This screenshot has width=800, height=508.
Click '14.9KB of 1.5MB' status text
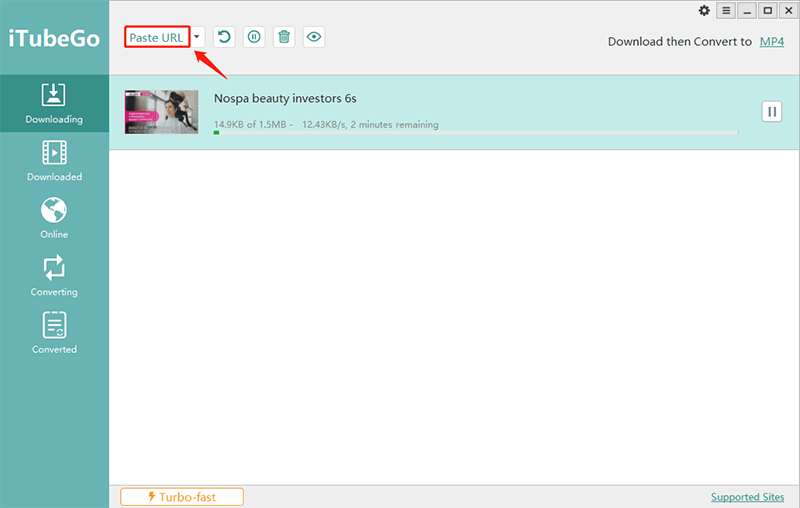tap(250, 124)
